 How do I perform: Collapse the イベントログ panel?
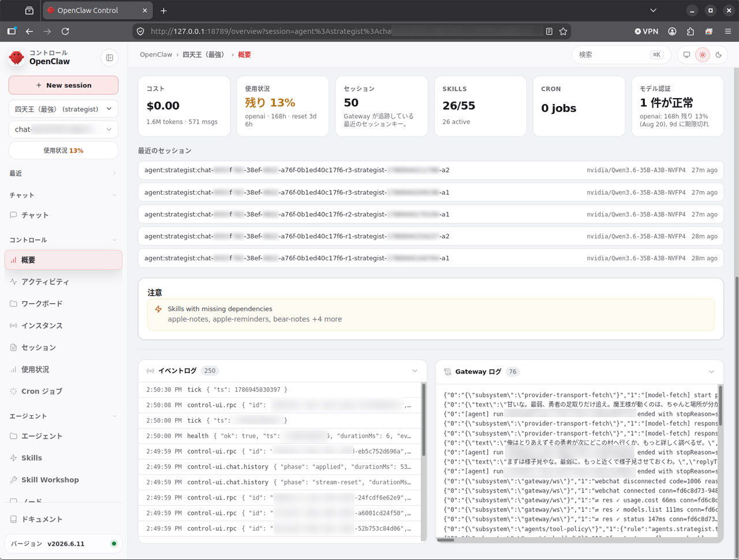415,371
